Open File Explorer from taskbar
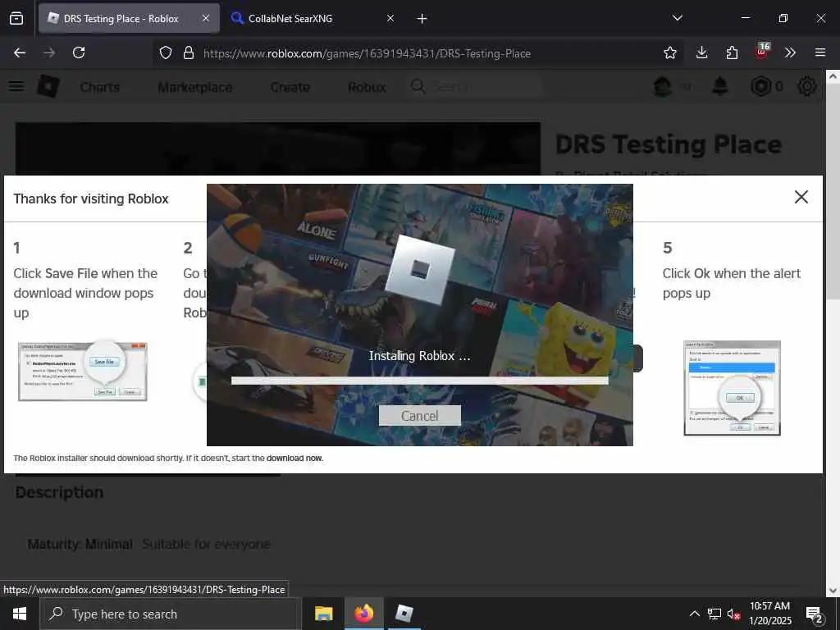This screenshot has height=630, width=840. (323, 614)
